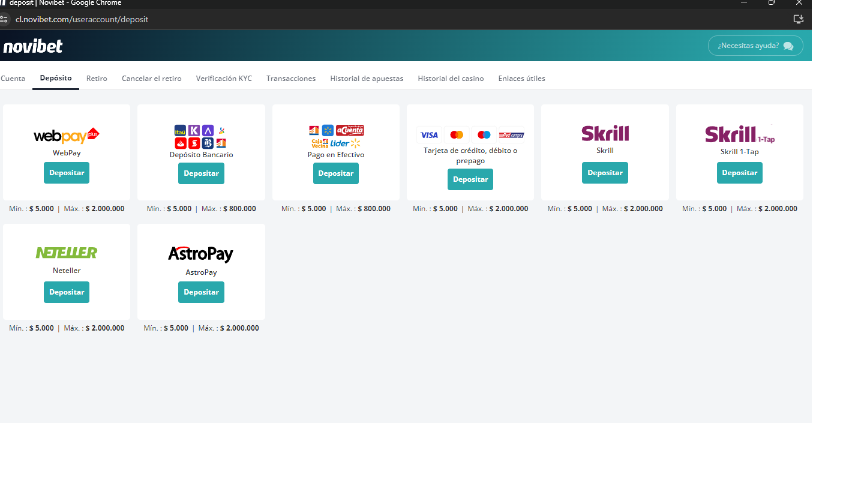Viewport: 852px width, 504px height.
Task: Open site information icon in address bar
Action: (4, 19)
